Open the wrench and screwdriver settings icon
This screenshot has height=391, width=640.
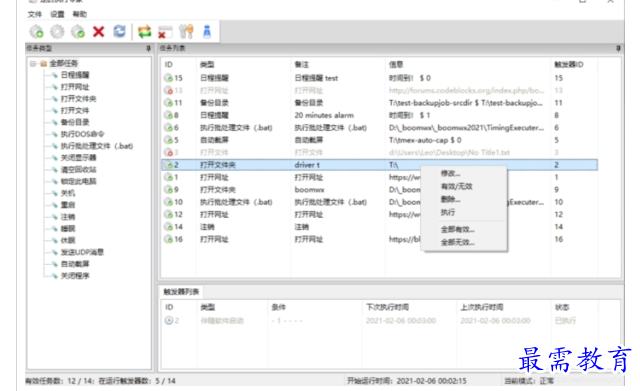point(186,31)
